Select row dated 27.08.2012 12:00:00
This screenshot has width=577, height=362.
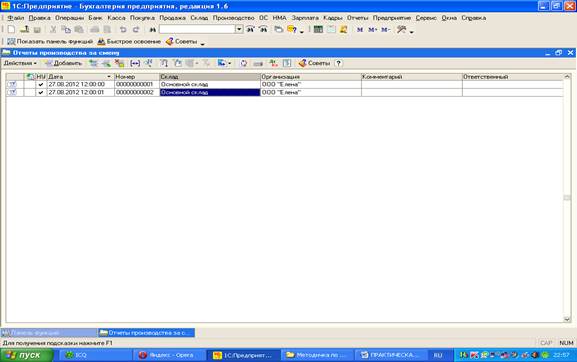click(x=284, y=85)
